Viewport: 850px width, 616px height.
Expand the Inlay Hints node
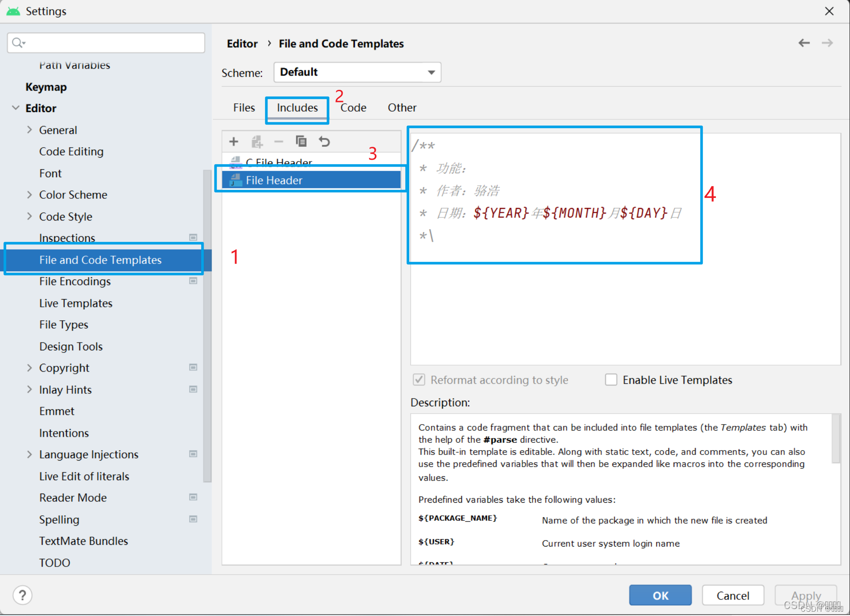click(x=30, y=389)
